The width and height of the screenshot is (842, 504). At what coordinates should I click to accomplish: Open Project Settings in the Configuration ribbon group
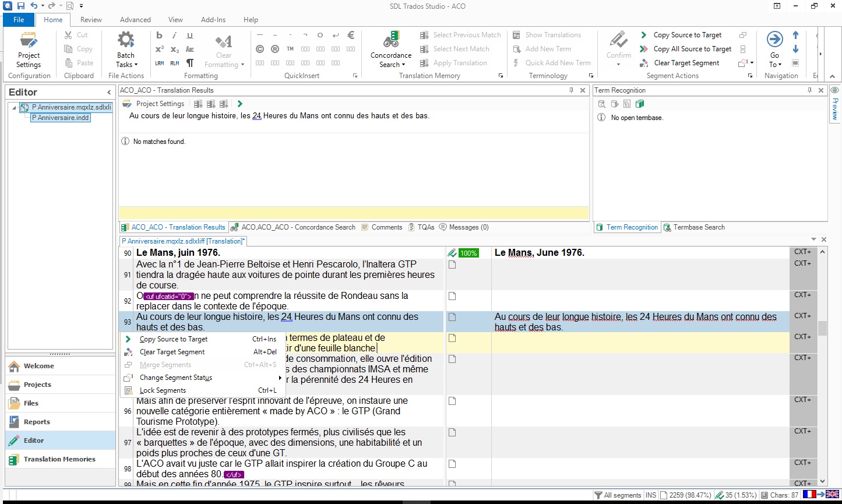(x=29, y=50)
